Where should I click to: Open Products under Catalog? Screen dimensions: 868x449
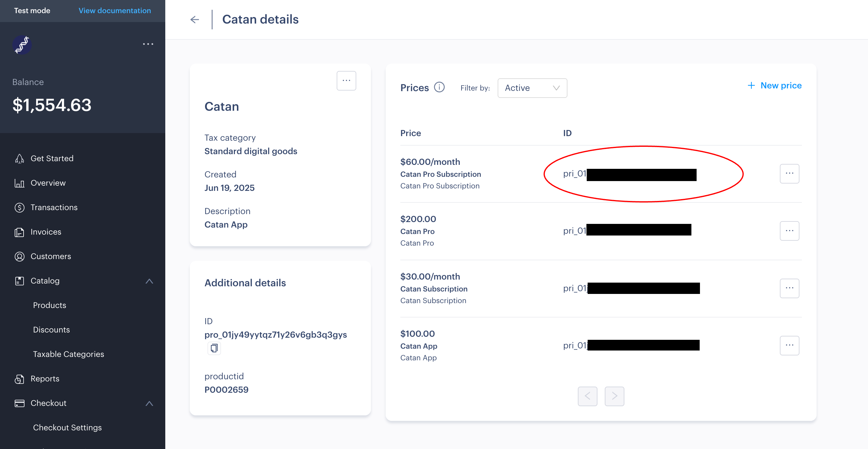pyautogui.click(x=50, y=306)
